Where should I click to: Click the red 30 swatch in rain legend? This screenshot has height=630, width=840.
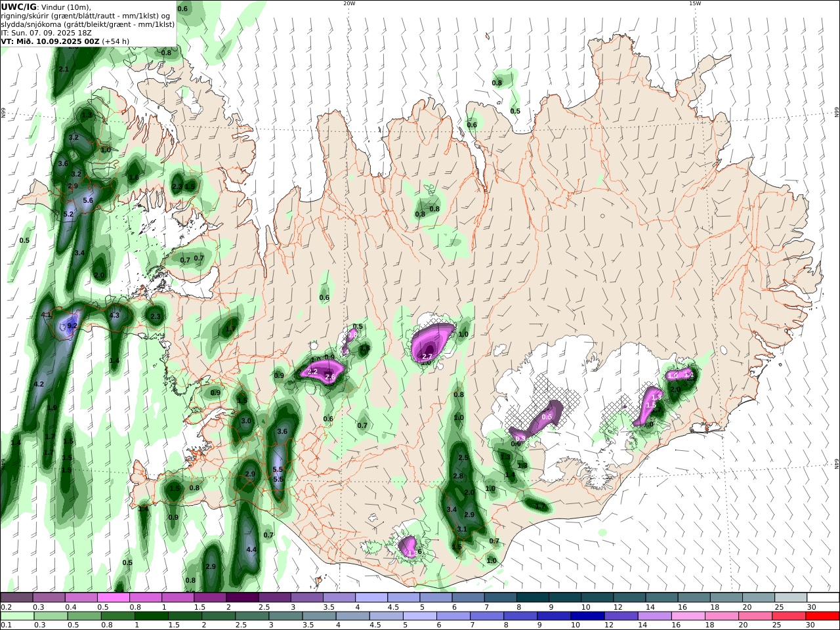click(823, 616)
